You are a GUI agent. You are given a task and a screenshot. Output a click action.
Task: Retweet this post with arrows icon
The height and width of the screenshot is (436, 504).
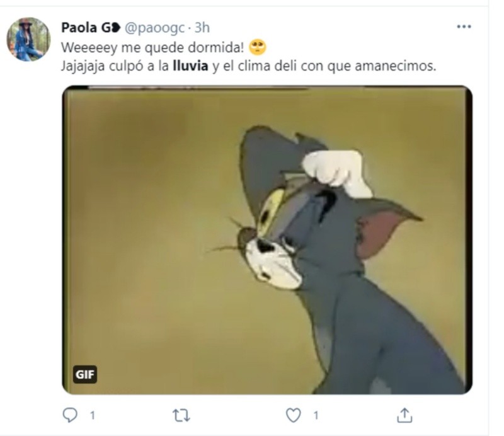(181, 415)
